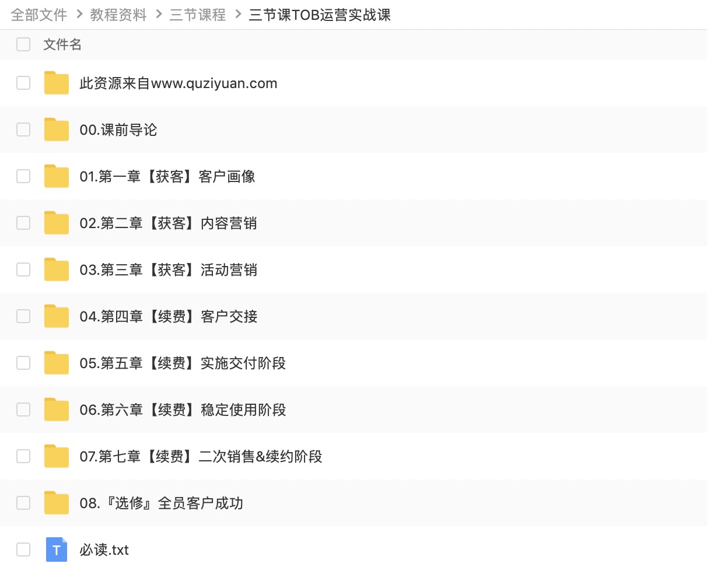Tick checkbox for 必读.txt

(x=23, y=549)
